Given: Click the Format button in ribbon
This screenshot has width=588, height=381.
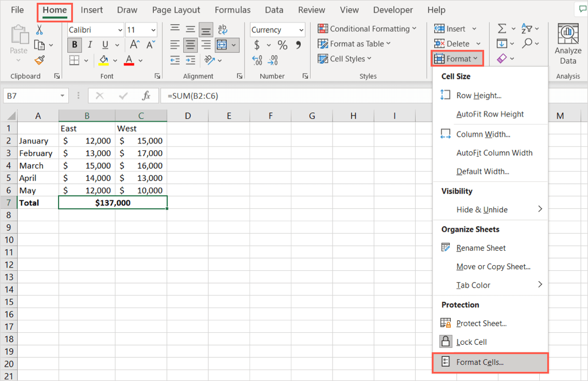Looking at the screenshot, I should pyautogui.click(x=457, y=59).
